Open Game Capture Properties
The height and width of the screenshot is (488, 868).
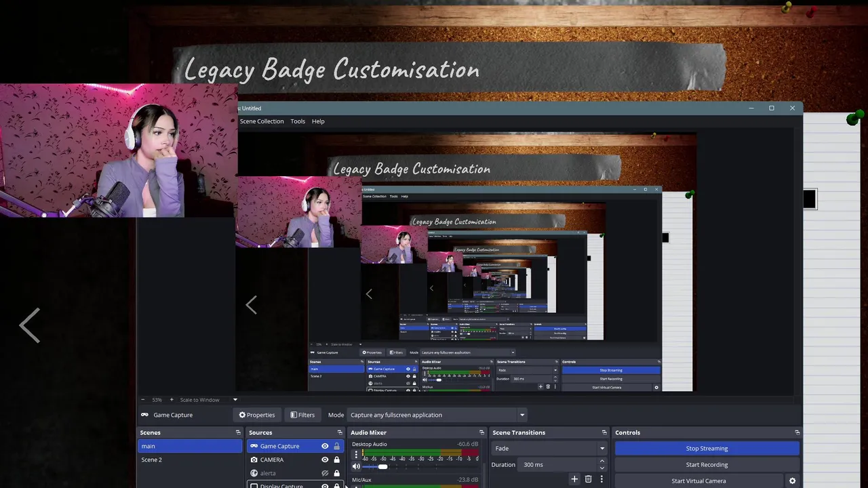pos(257,415)
